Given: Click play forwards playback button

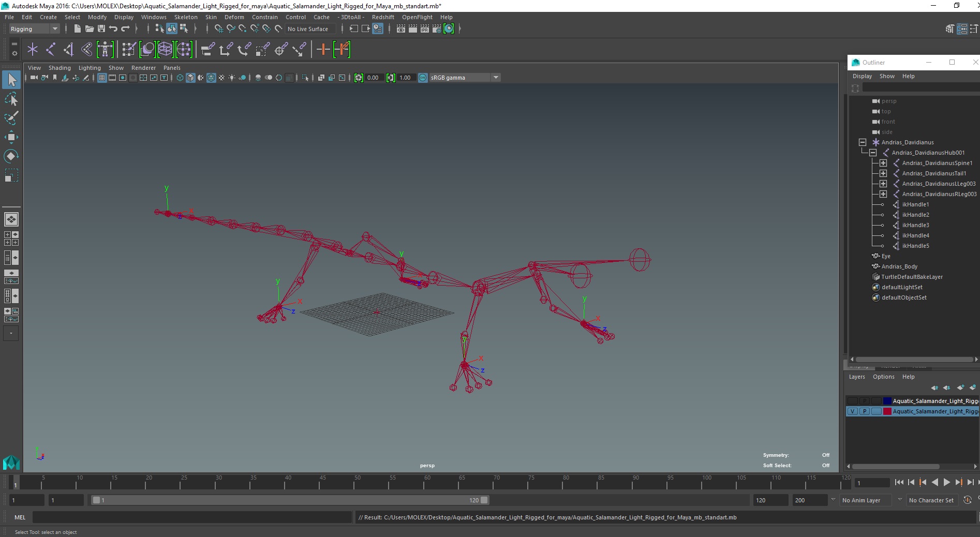Looking at the screenshot, I should 946,482.
